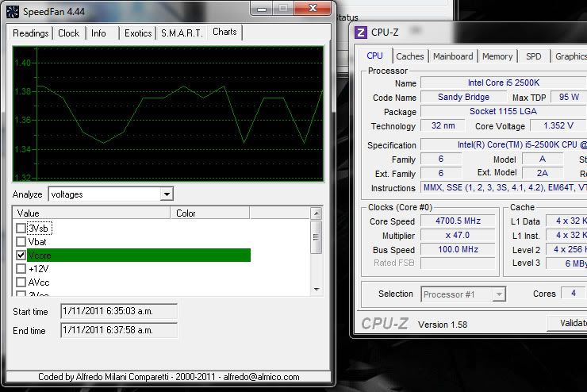The width and height of the screenshot is (587, 392).
Task: Enable the 3Vsb checkbox
Action: (21, 229)
